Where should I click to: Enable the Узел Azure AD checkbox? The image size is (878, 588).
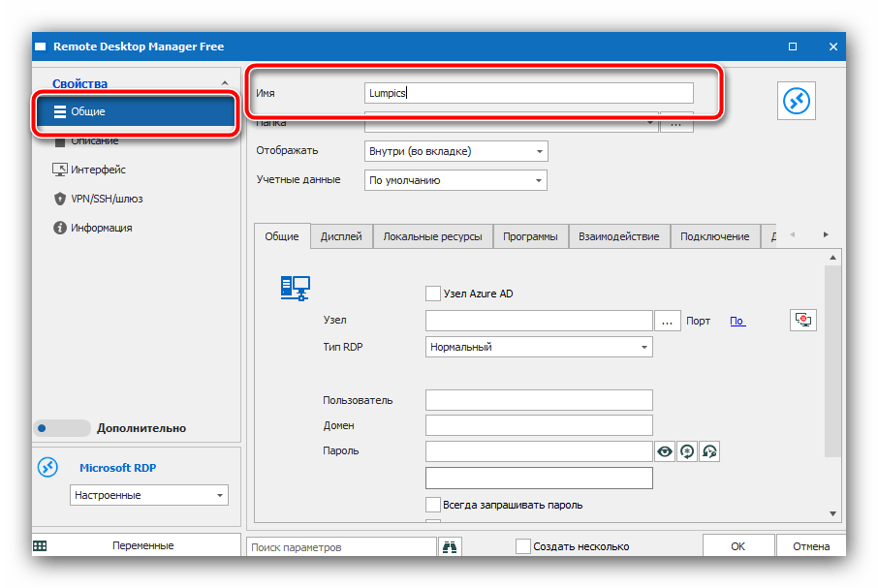433,294
